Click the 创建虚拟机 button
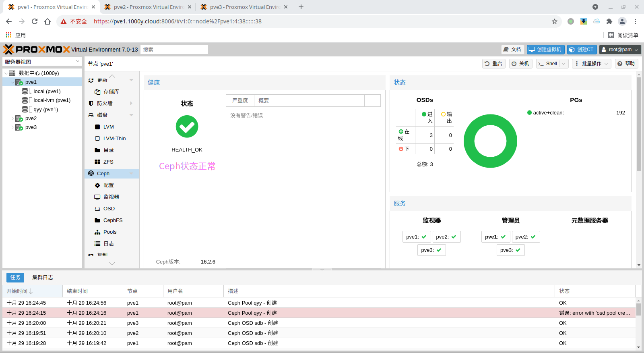Viewport: 644px width, 353px height. click(545, 50)
